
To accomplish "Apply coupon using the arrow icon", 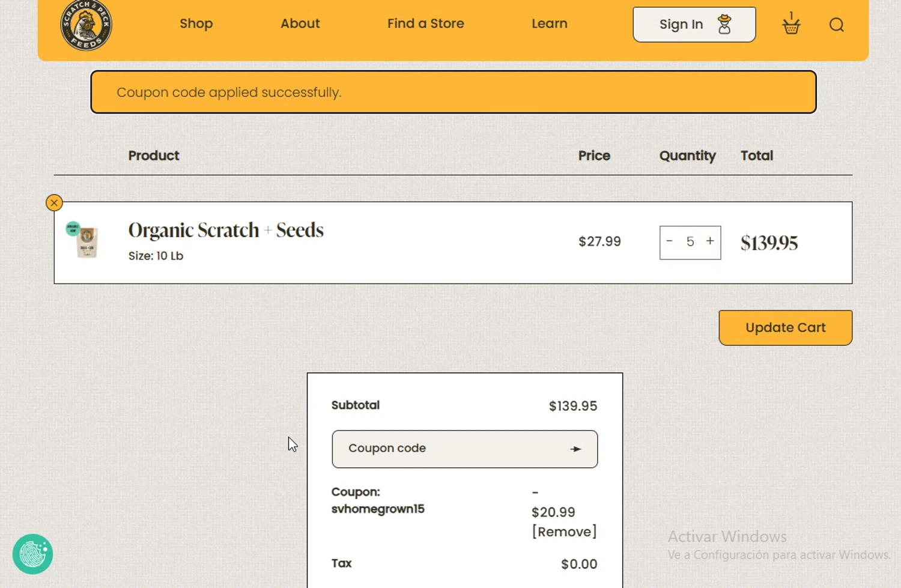I will [576, 449].
